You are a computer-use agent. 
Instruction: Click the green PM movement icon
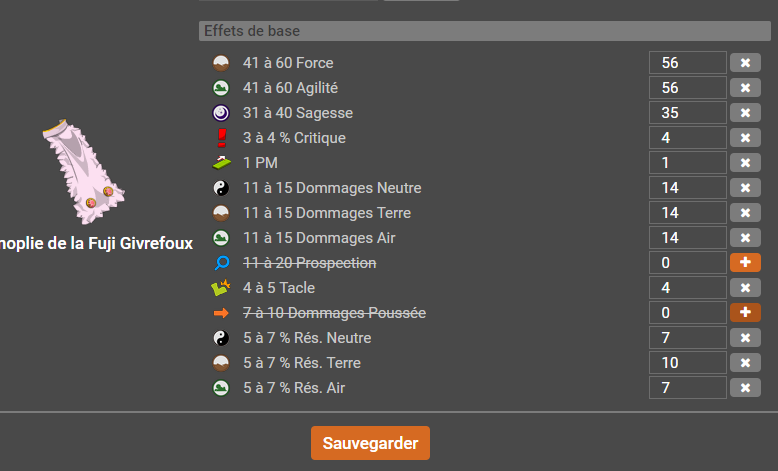221,162
